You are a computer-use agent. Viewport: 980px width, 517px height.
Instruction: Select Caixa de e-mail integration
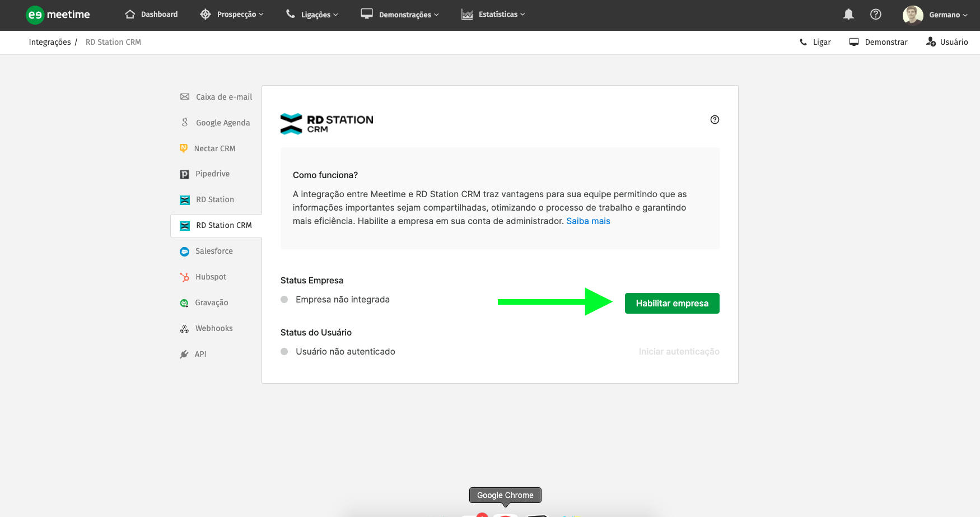216,97
